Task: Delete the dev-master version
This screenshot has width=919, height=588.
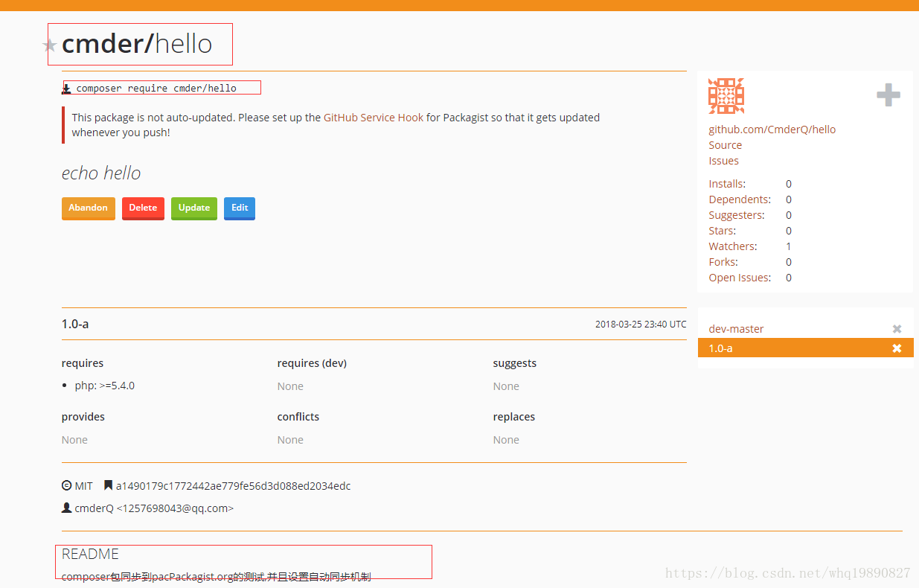Action: (x=897, y=328)
